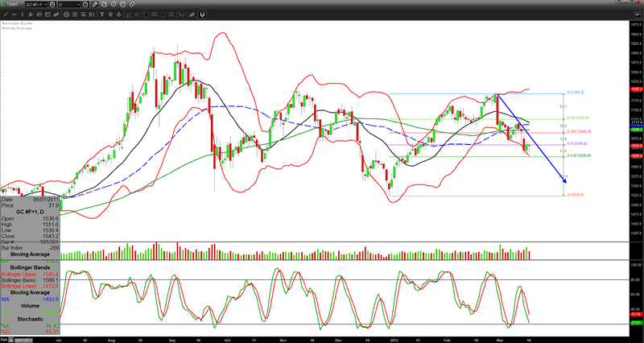The height and width of the screenshot is (343, 644).
Task: Click the zoom reset magnifier icon
Action: 114,5
